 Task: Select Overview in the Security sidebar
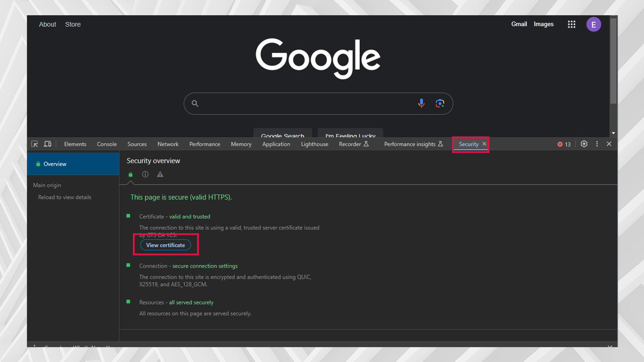tap(54, 164)
